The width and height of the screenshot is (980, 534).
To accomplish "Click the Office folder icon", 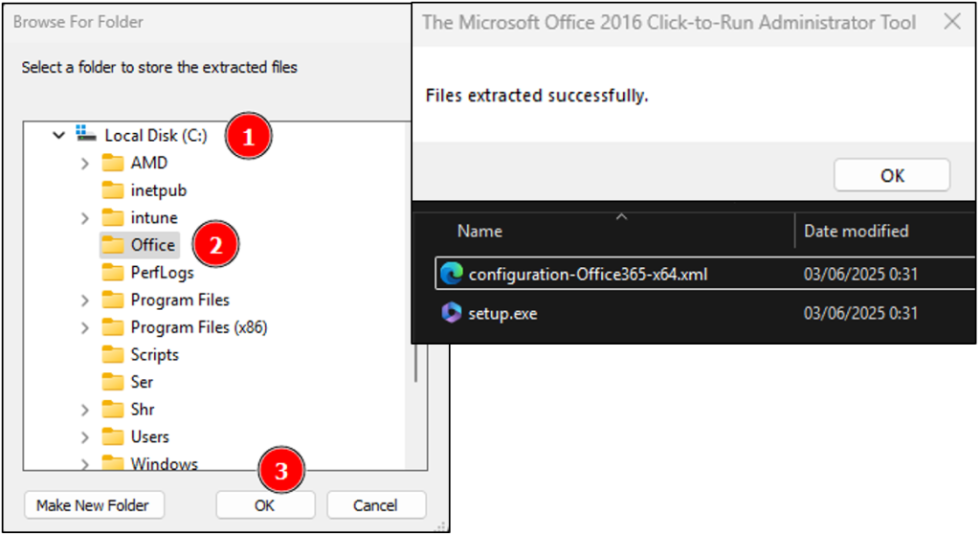I will [x=113, y=245].
